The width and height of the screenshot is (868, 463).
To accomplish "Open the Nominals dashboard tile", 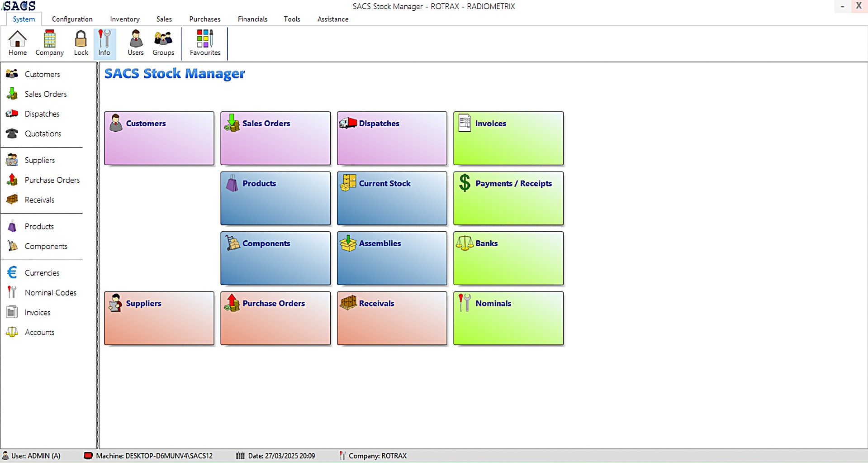I will 508,318.
